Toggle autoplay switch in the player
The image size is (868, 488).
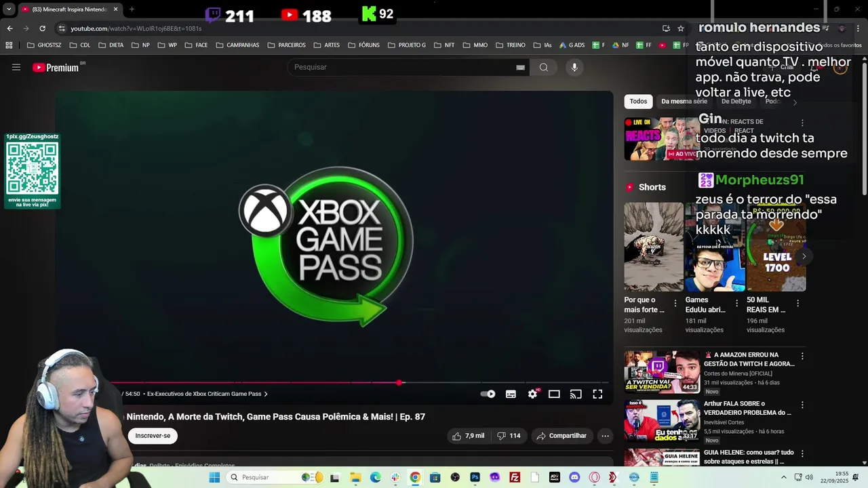(488, 394)
